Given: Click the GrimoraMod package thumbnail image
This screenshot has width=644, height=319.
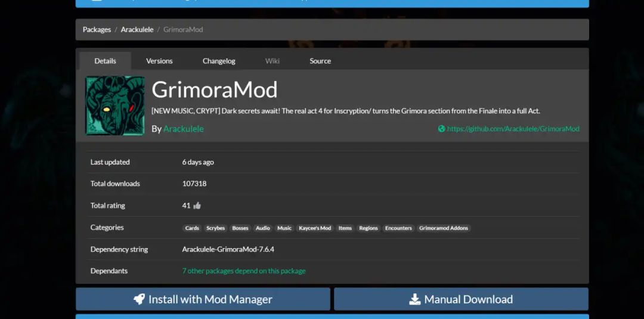Looking at the screenshot, I should 115,106.
